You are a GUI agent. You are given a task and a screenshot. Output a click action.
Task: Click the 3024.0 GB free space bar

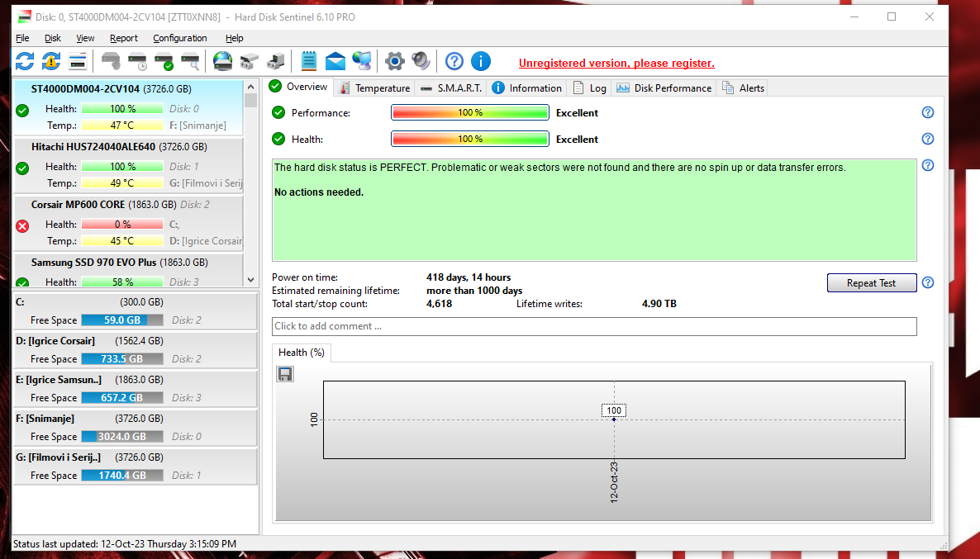coord(122,437)
